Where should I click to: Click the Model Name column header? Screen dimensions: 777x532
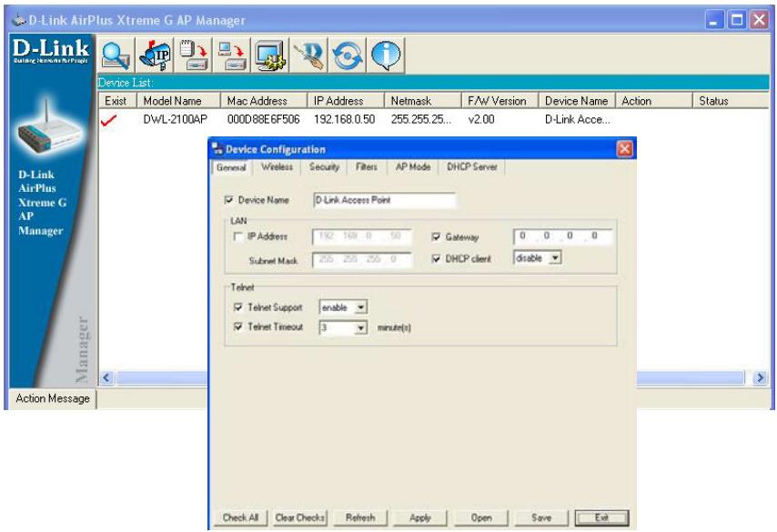[178, 101]
